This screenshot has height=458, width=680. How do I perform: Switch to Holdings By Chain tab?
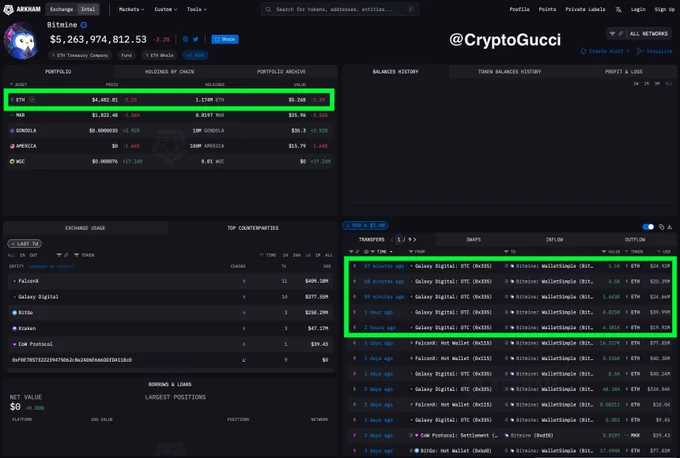pyautogui.click(x=169, y=72)
